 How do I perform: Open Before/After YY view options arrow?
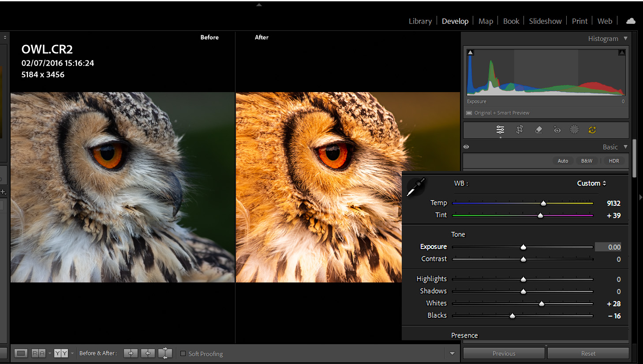click(72, 353)
